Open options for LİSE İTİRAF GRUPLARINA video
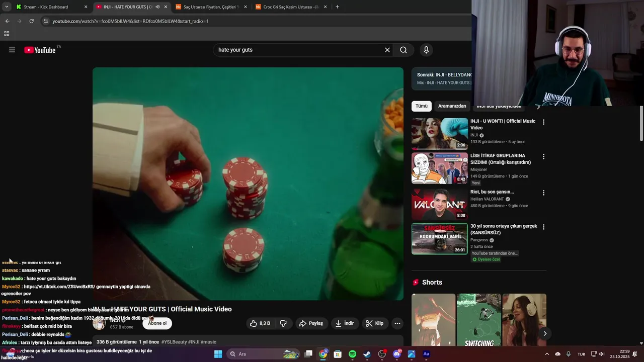 coord(543,157)
